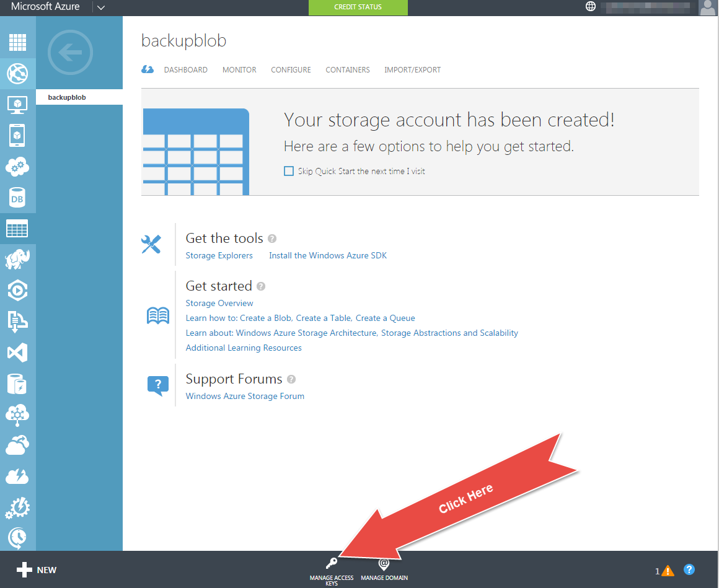Click the Credit Status button
This screenshot has width=719, height=588.
click(358, 7)
